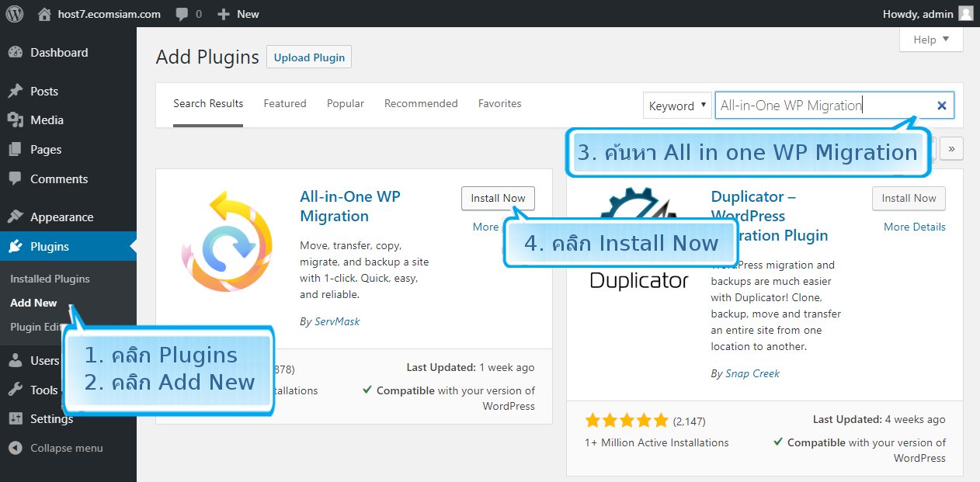Viewport: 980px width, 482px height.
Task: Open the Plugins menu in sidebar
Action: (x=68, y=247)
